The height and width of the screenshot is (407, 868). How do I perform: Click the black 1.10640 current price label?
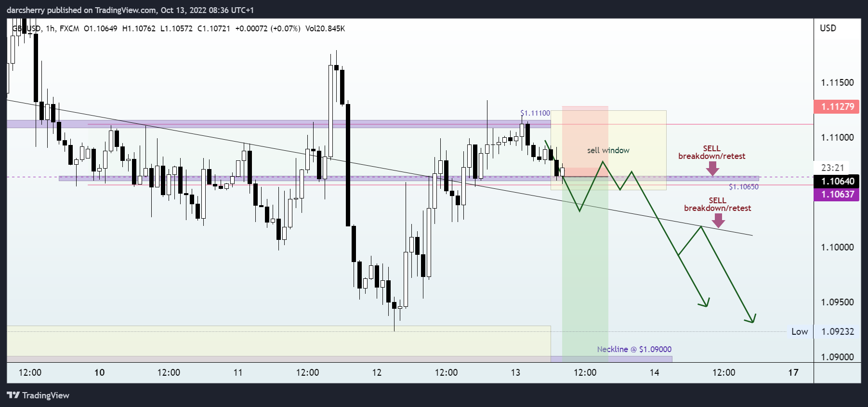[x=837, y=181]
